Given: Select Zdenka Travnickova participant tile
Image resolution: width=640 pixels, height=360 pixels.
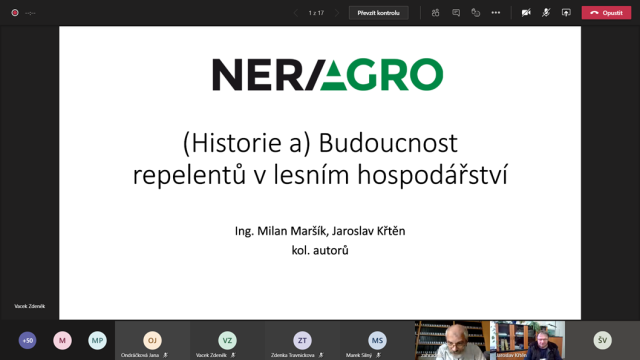Looking at the screenshot, I should point(302,340).
